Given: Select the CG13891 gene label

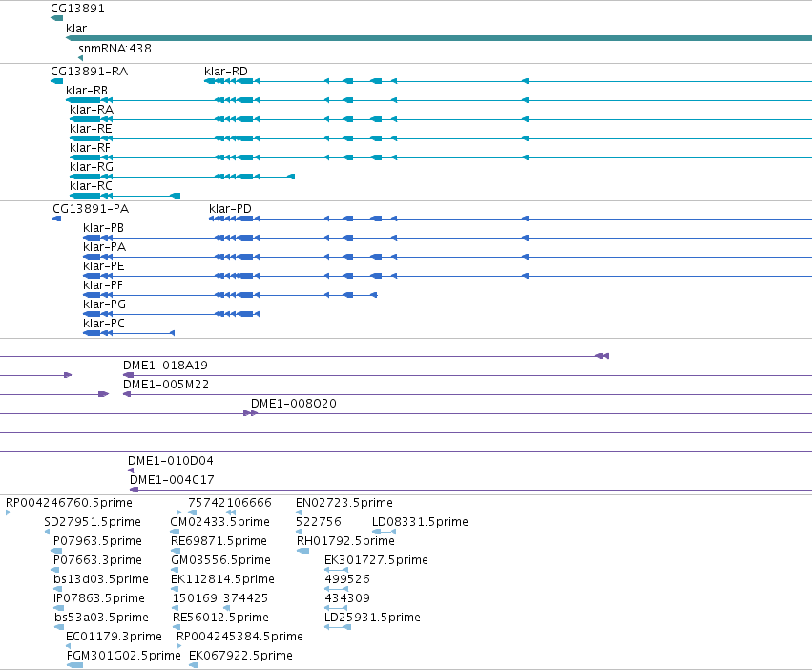Looking at the screenshot, I should 77,9.
